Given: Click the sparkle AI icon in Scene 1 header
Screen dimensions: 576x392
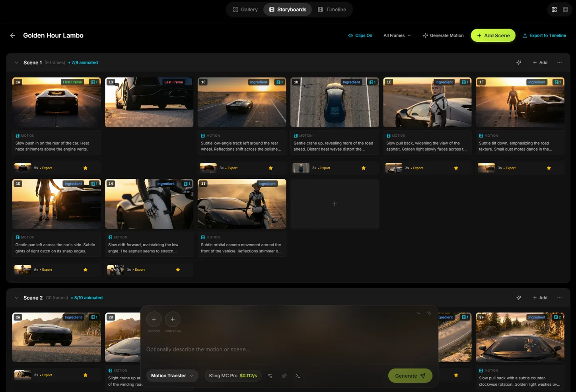Looking at the screenshot, I should 519,62.
